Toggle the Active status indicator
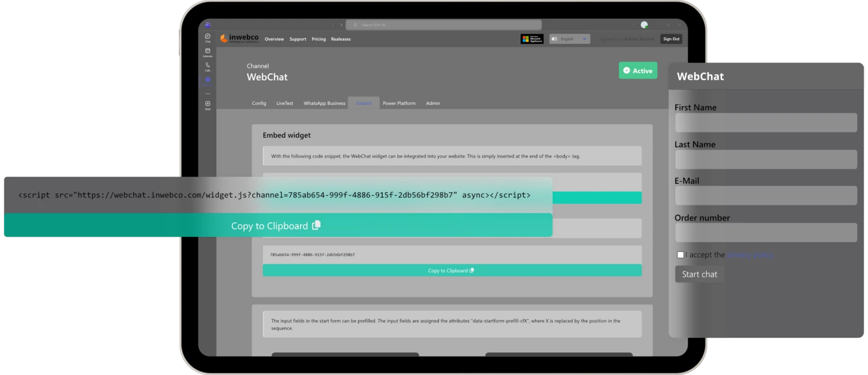The height and width of the screenshot is (375, 868). pyautogui.click(x=637, y=70)
